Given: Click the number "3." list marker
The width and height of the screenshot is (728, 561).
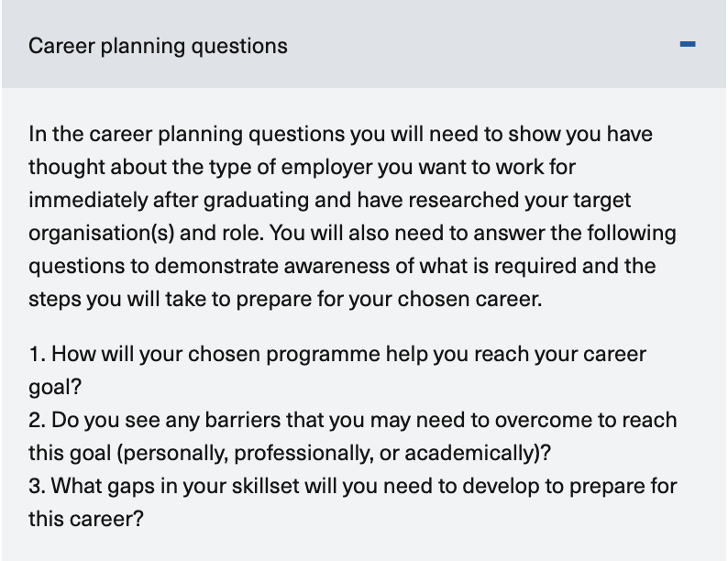Looking at the screenshot, I should point(38,486).
